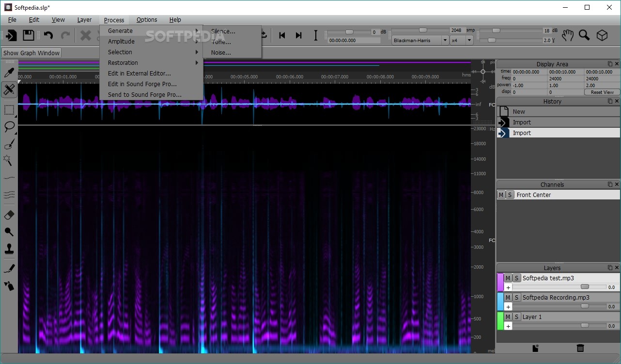Screen dimensions: 621x364
Task: Open the Restoration submenu
Action: (151, 63)
